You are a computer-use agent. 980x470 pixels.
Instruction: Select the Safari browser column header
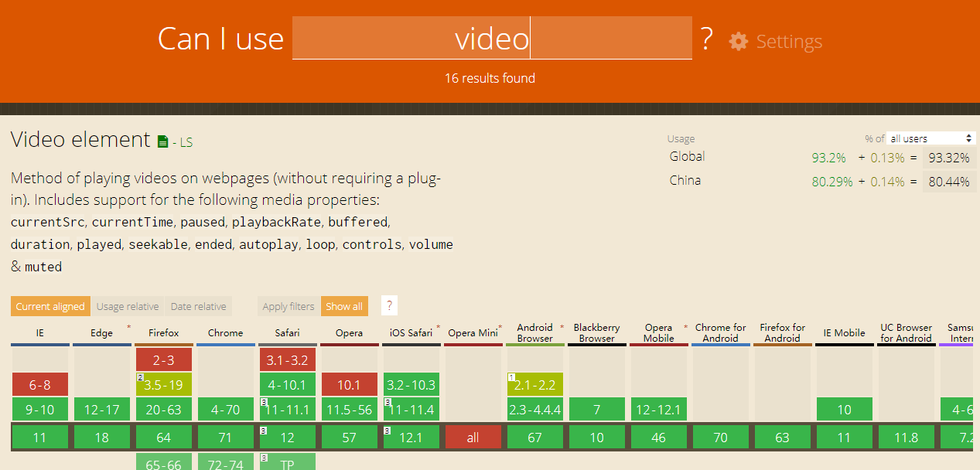[x=287, y=333]
